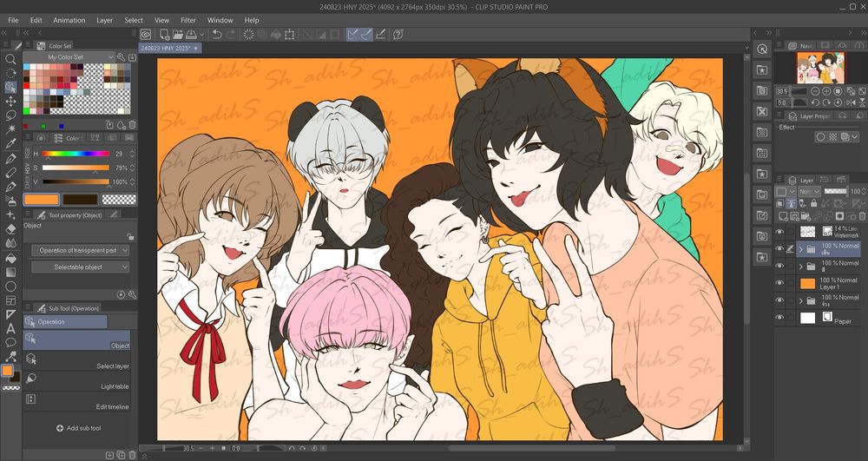This screenshot has height=461, width=868.
Task: Click the Navigator canvas thumbnail
Action: coord(820,68)
